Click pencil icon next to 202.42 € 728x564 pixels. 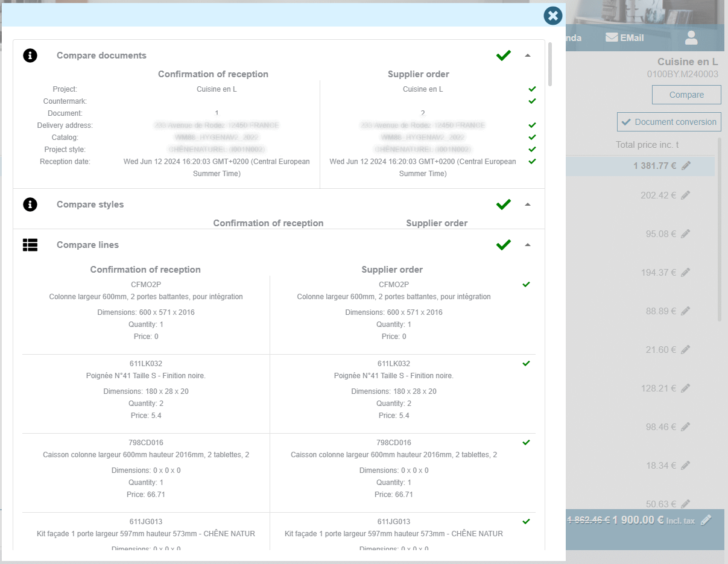(x=685, y=195)
